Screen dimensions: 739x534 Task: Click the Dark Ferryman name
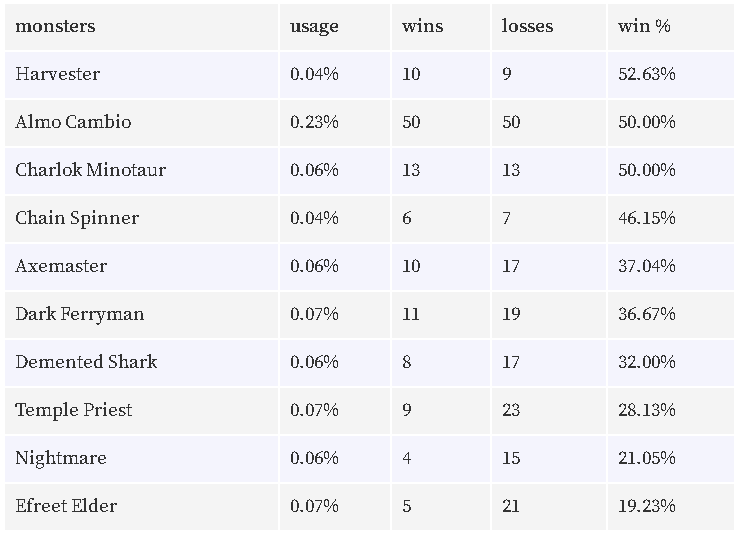click(x=80, y=314)
